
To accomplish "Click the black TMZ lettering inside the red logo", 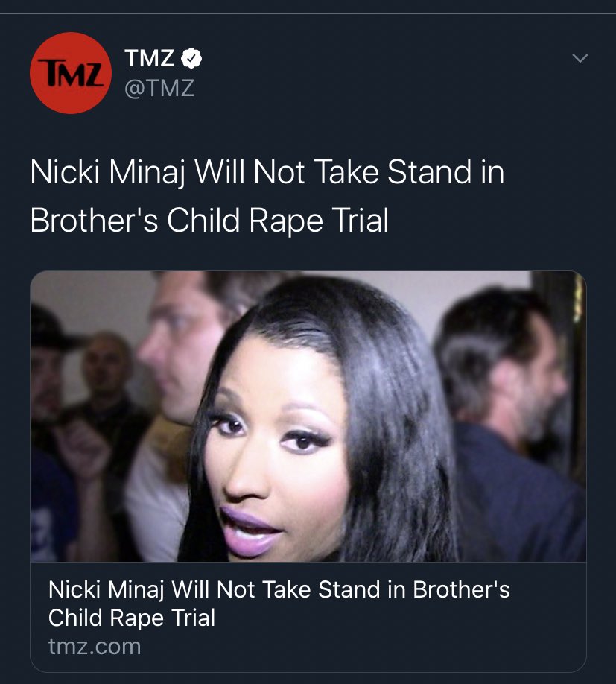I will (x=71, y=72).
